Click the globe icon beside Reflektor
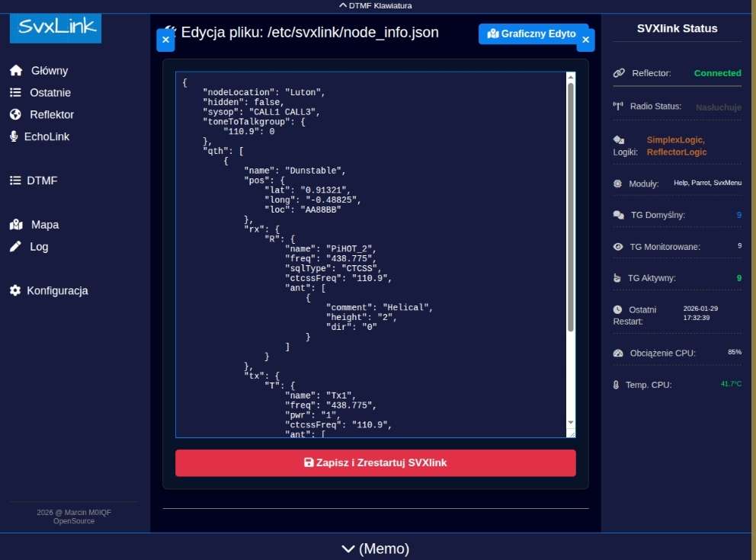Viewport: 756px width, 560px height. [15, 115]
